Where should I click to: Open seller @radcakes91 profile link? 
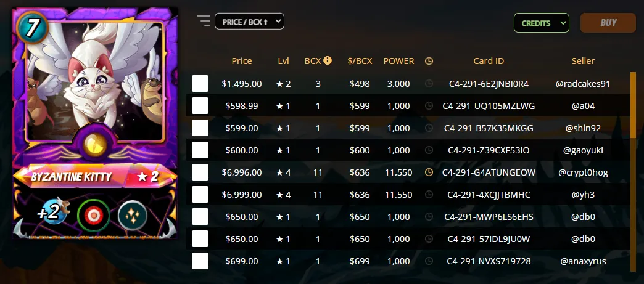coord(583,84)
